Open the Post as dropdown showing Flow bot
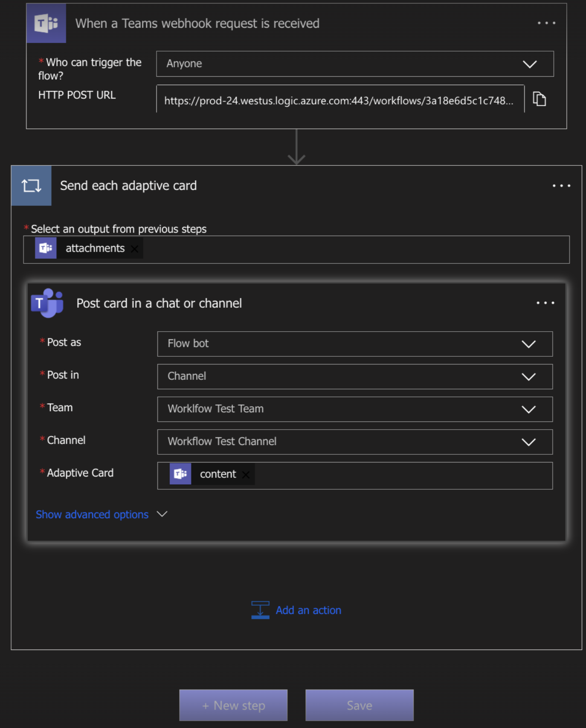586x728 pixels. coord(355,344)
